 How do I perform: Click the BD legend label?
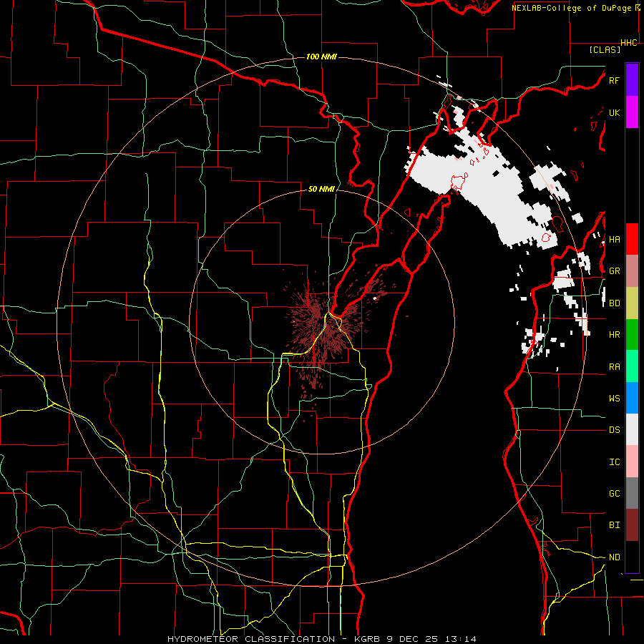(x=614, y=303)
